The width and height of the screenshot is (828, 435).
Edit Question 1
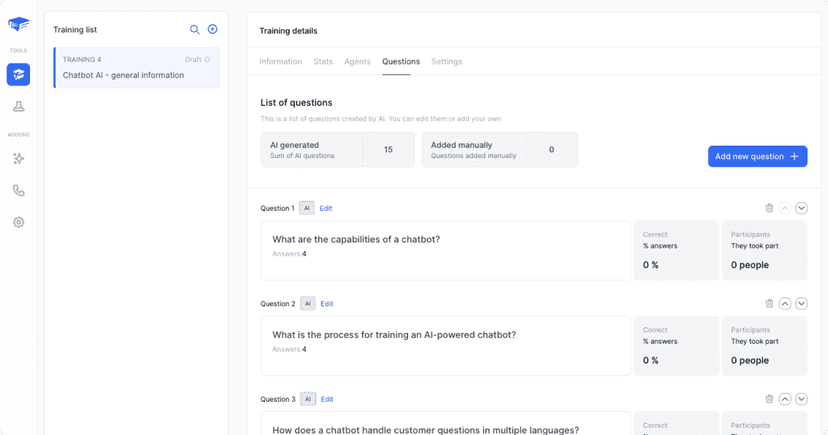point(326,208)
